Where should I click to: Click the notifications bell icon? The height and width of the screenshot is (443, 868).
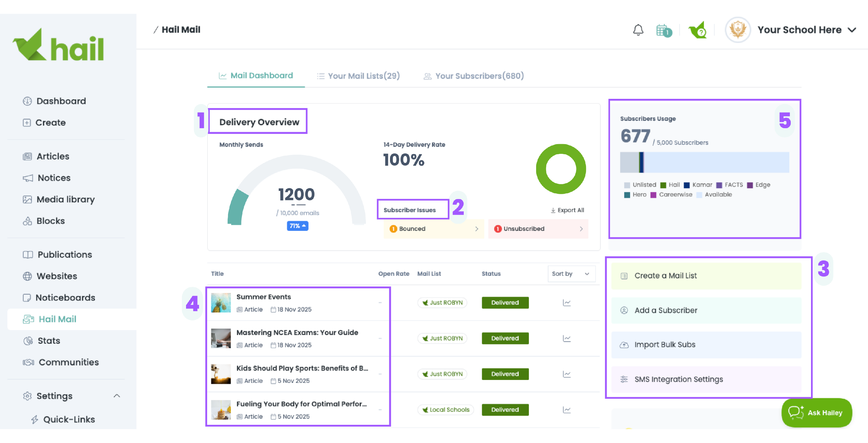pos(638,30)
